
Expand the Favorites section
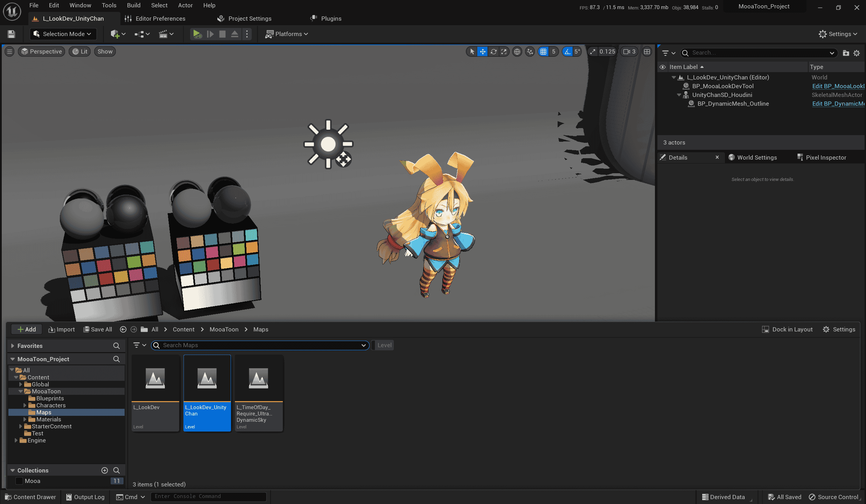tap(13, 346)
